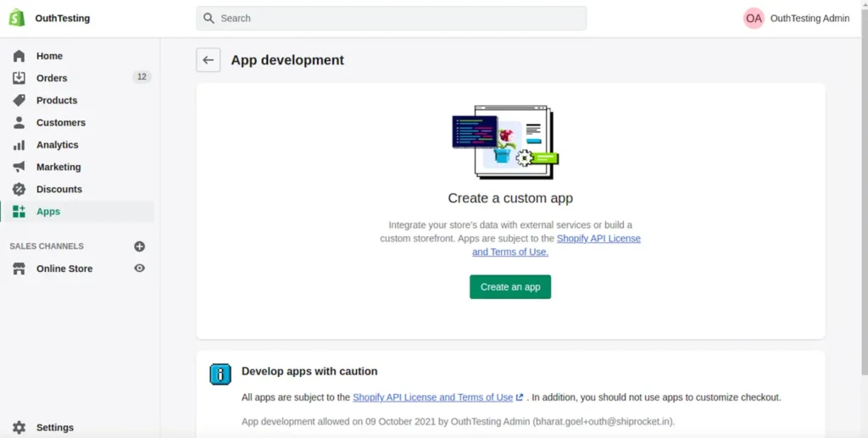Click the Discounts percent badge icon
Screen dimensions: 868x438
(x=19, y=189)
